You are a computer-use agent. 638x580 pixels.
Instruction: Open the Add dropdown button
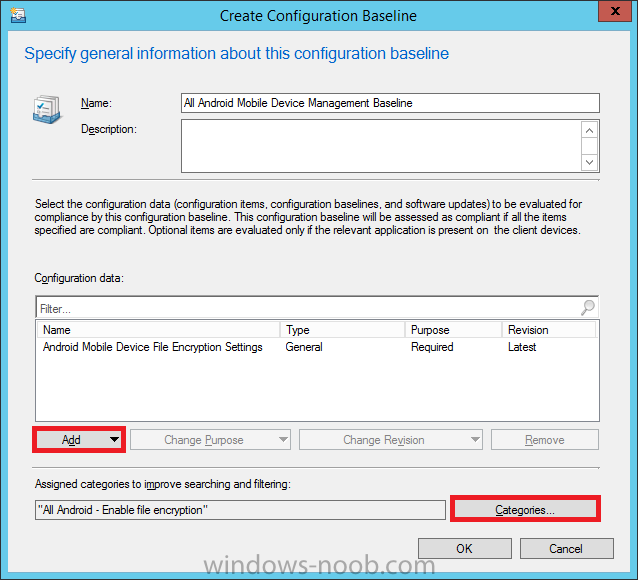click(x=79, y=440)
